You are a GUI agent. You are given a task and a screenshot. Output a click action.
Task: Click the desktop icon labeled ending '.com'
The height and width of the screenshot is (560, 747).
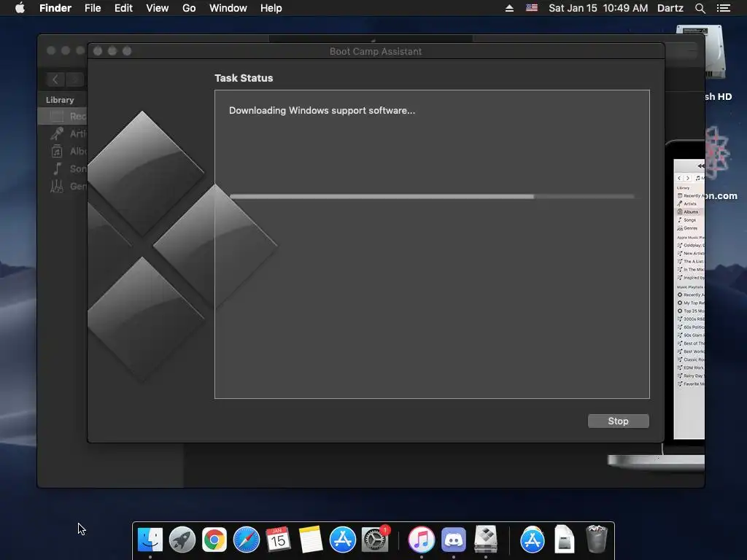point(718,152)
